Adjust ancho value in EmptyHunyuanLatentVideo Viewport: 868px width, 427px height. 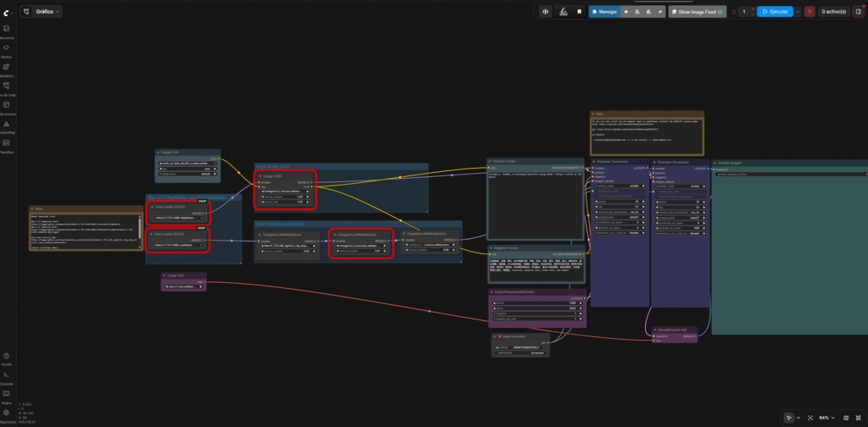[536, 303]
